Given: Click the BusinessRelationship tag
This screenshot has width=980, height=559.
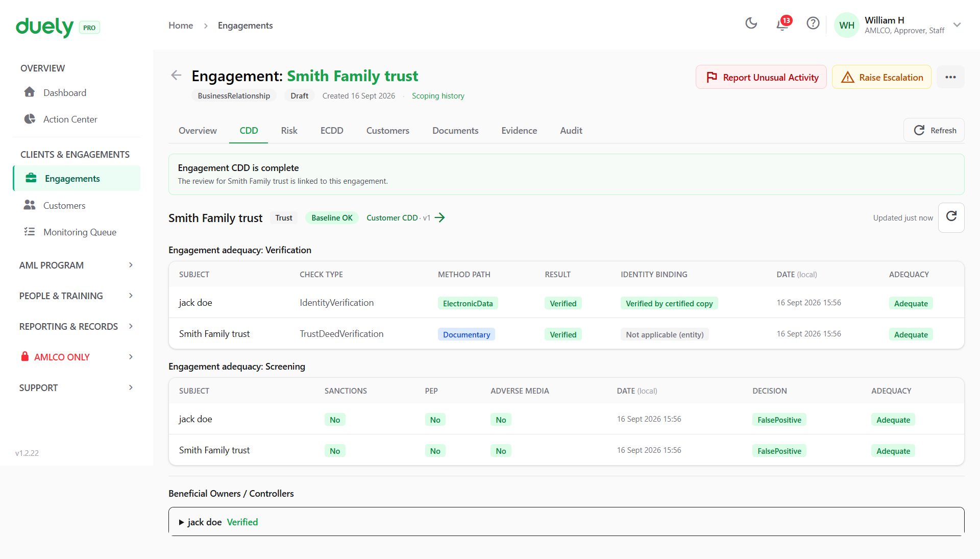Looking at the screenshot, I should click(234, 96).
